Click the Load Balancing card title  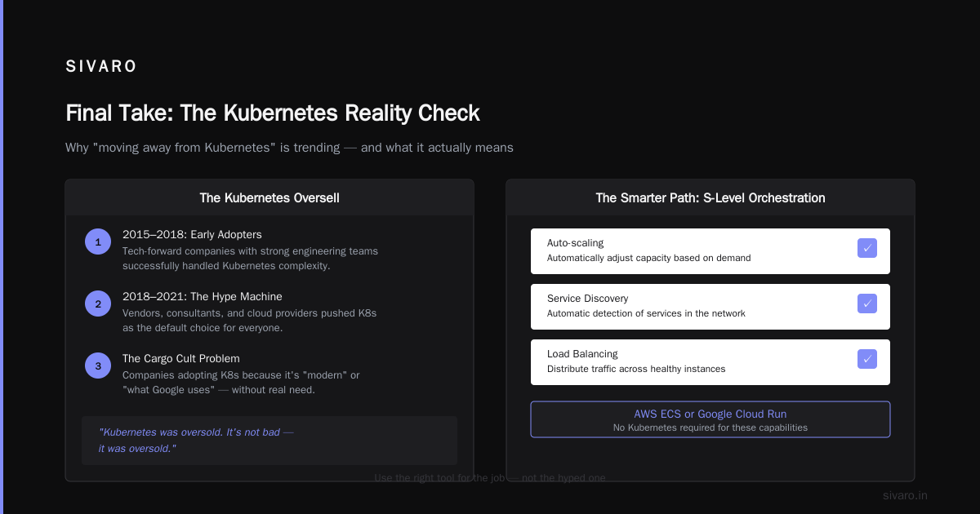click(x=582, y=354)
